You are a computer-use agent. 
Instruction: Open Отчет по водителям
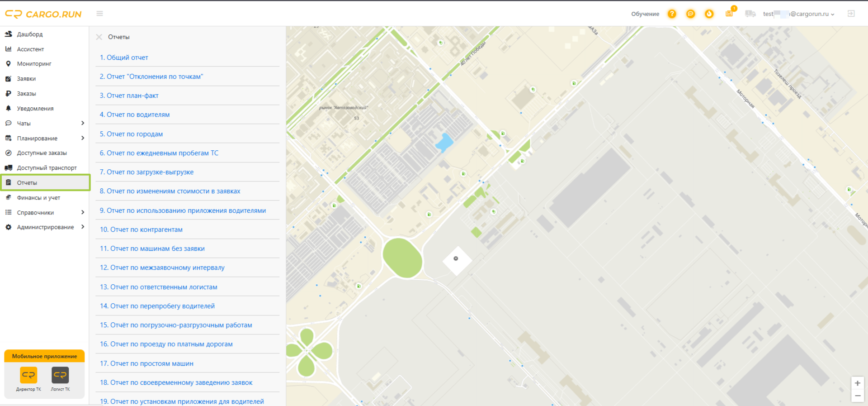tap(135, 115)
